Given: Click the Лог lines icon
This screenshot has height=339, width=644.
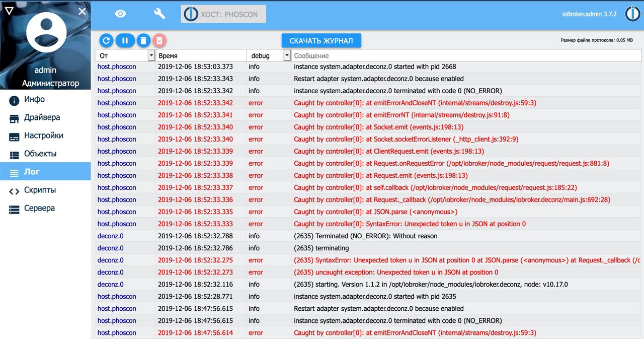Looking at the screenshot, I should (14, 173).
